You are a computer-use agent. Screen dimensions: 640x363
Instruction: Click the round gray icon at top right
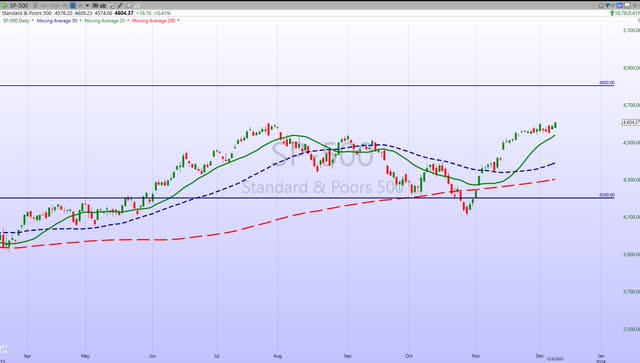click(x=601, y=6)
